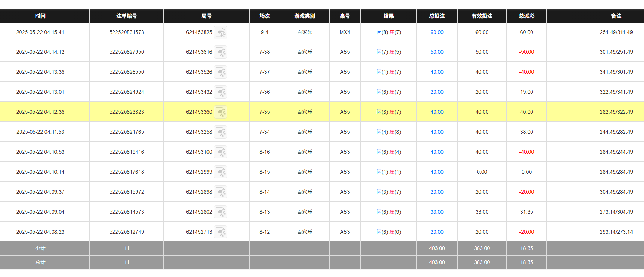Open the blue 50.00 total bet amount
This screenshot has height=277, width=644.
[437, 52]
